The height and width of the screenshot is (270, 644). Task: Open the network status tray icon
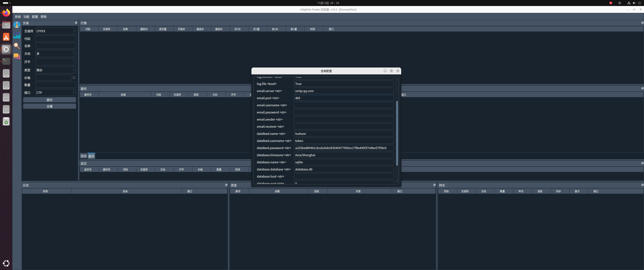(629, 3)
